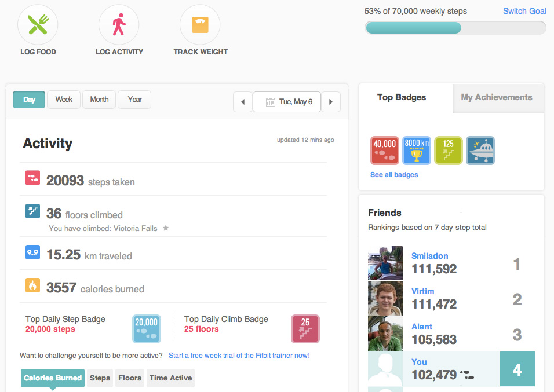The height and width of the screenshot is (392, 554).
Task: Open the 125 floors green badge
Action: point(449,151)
